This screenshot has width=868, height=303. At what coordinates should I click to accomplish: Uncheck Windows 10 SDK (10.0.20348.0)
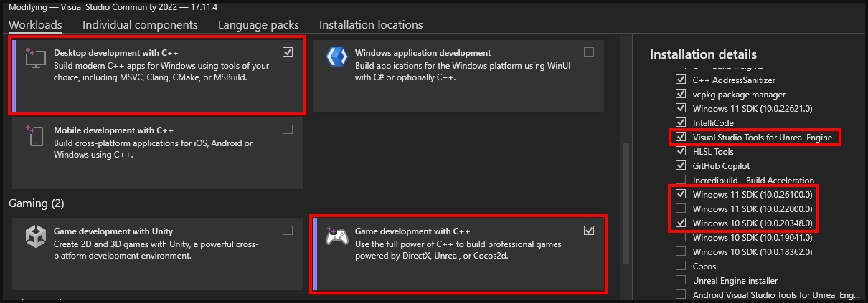(681, 223)
